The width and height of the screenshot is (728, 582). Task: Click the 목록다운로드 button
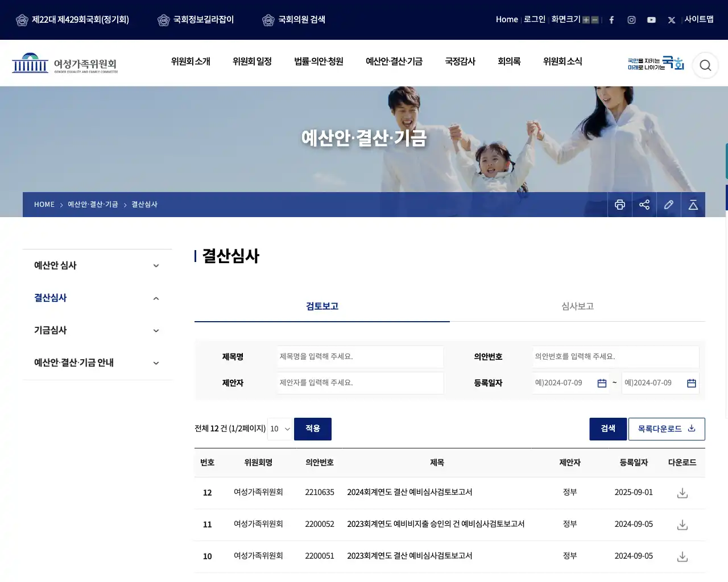coord(667,429)
